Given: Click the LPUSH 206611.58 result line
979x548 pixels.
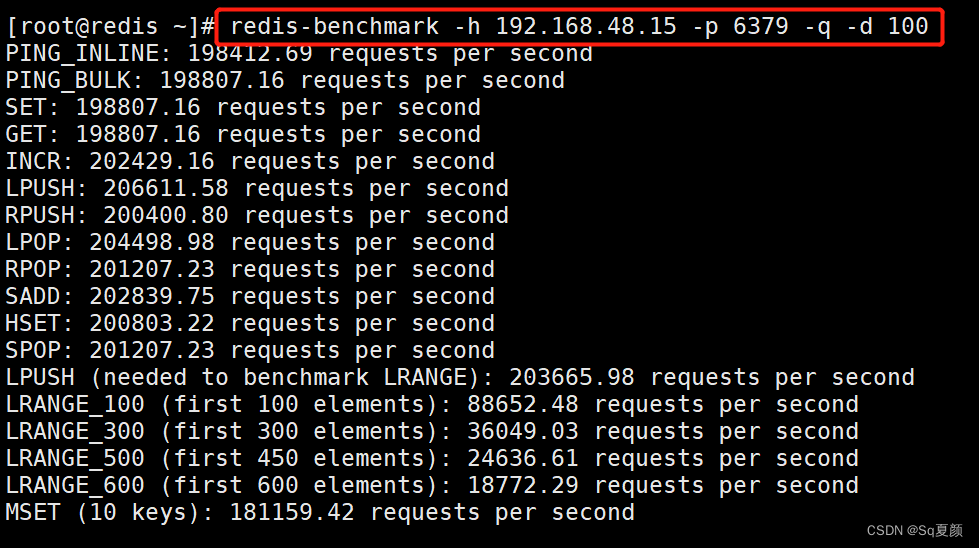Looking at the screenshot, I should (x=257, y=188).
